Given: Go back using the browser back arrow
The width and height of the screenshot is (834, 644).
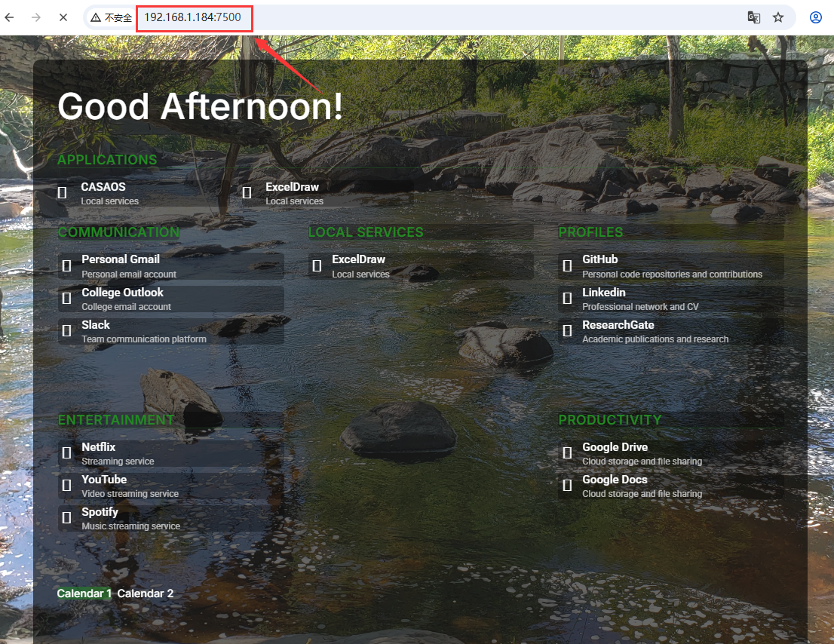Looking at the screenshot, I should pos(10,17).
